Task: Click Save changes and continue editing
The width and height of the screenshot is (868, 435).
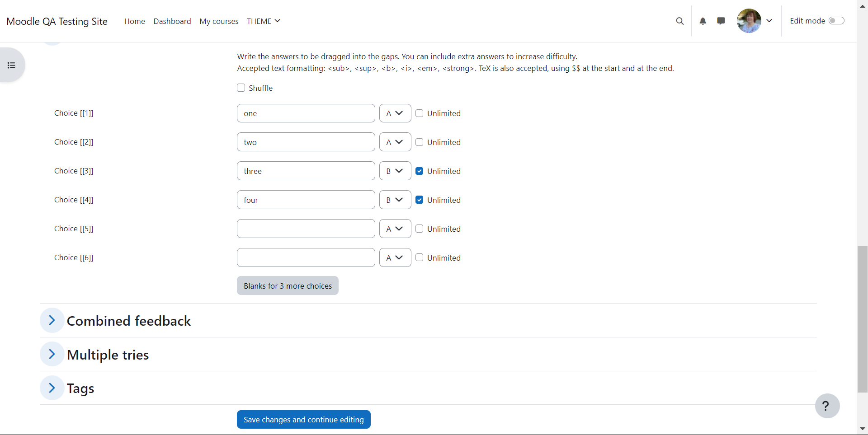Action: (x=304, y=420)
